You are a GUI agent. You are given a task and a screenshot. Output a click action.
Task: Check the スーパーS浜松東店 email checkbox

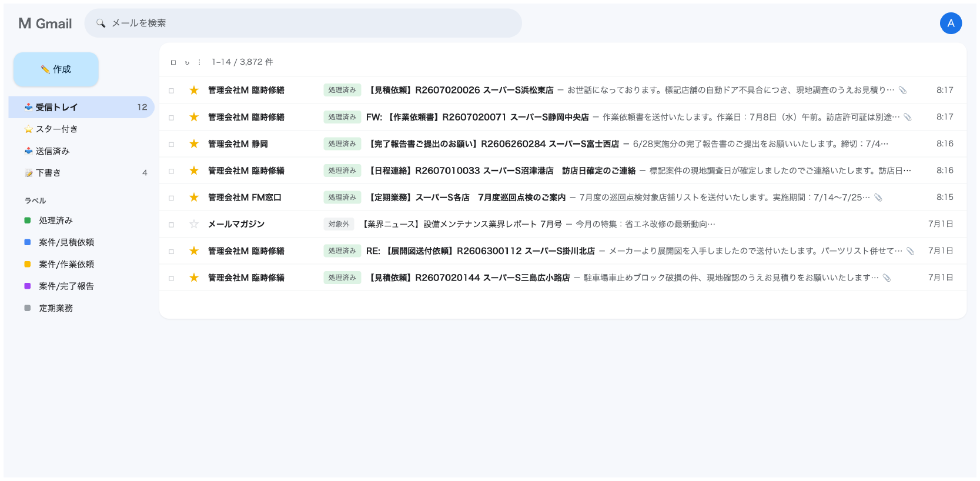172,91
